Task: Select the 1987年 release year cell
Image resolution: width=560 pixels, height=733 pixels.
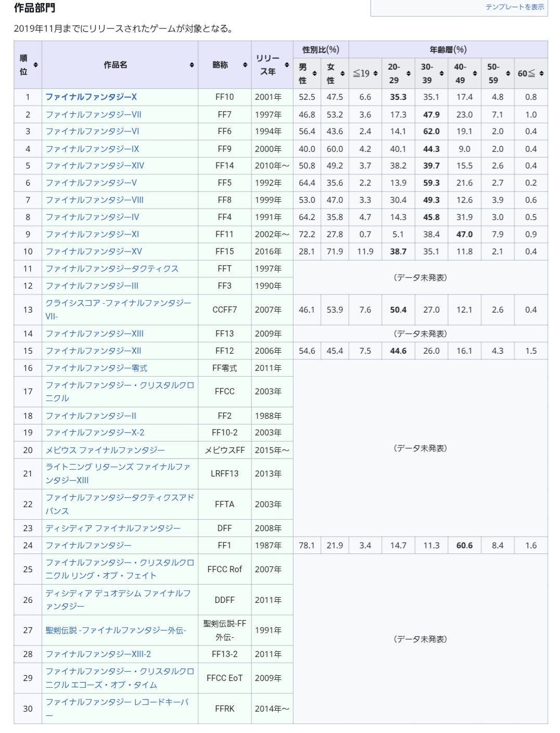Action: (x=272, y=545)
